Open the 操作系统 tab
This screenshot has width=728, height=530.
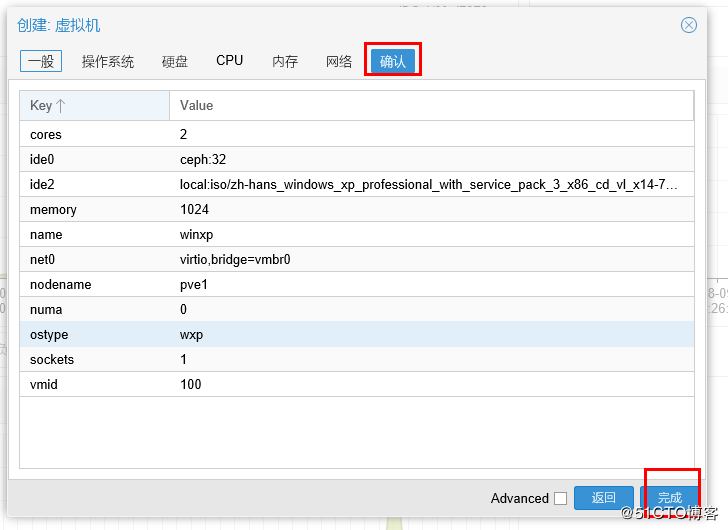108,61
